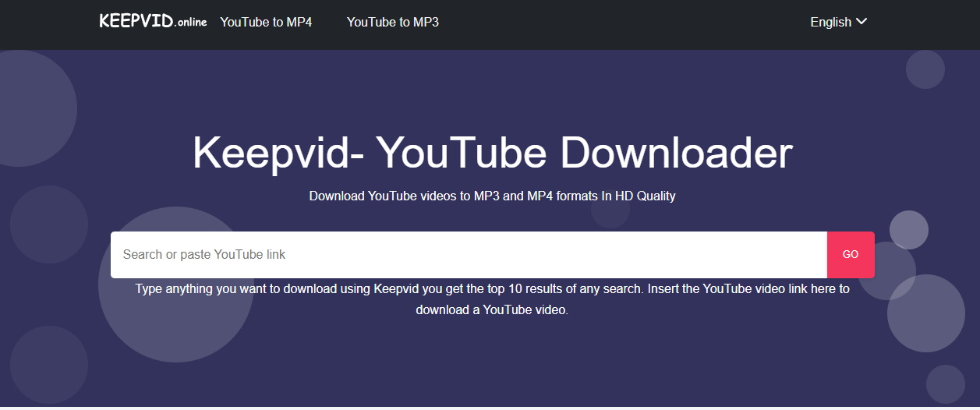Click the small circle in top-right corner
Viewport: 980px width, 410px height.
(x=925, y=69)
